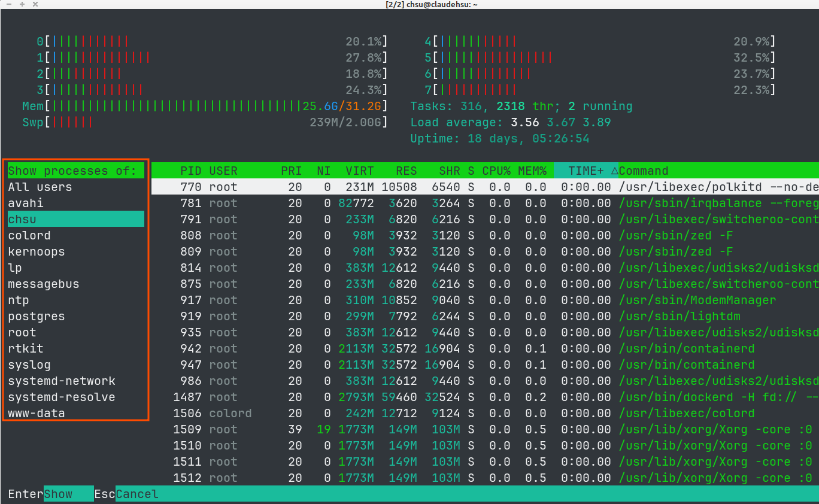Image resolution: width=819 pixels, height=504 pixels.
Task: Select the /usr/libexec/colord process row
Action: pos(485,413)
